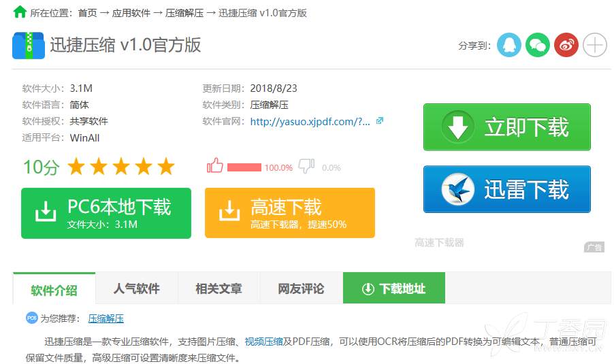614x364 pixels.
Task: Switch to the 下载地址 tab
Action: (394, 288)
